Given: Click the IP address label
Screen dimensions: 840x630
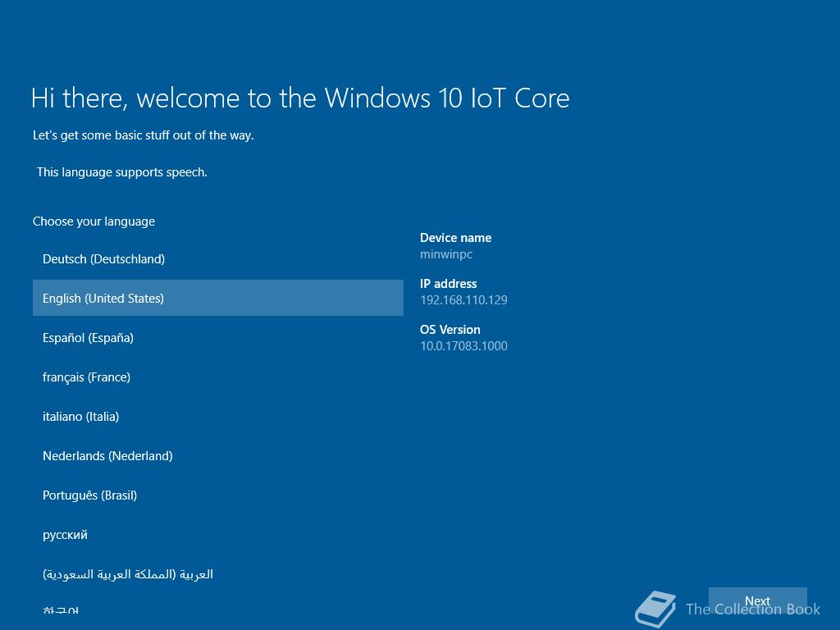Looking at the screenshot, I should click(x=449, y=284).
